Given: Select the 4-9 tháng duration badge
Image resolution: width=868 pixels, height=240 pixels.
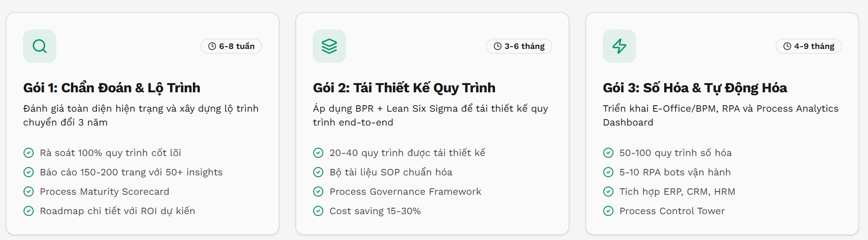Looking at the screenshot, I should (x=809, y=46).
